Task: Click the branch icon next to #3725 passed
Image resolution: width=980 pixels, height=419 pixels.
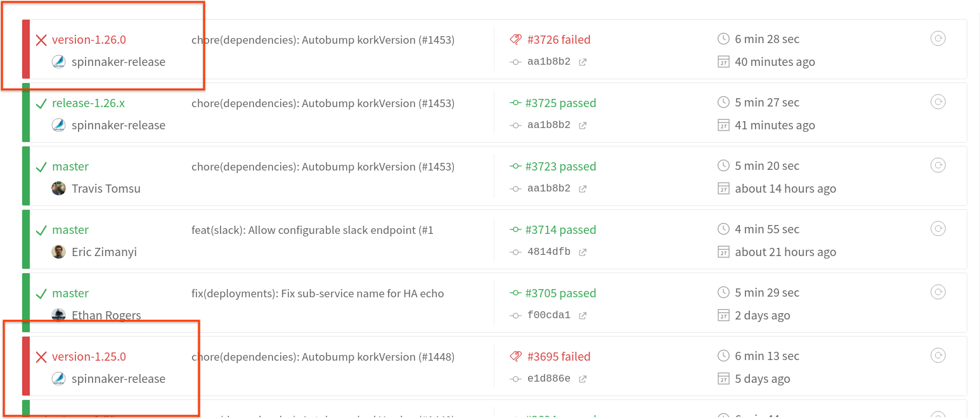Action: (515, 103)
